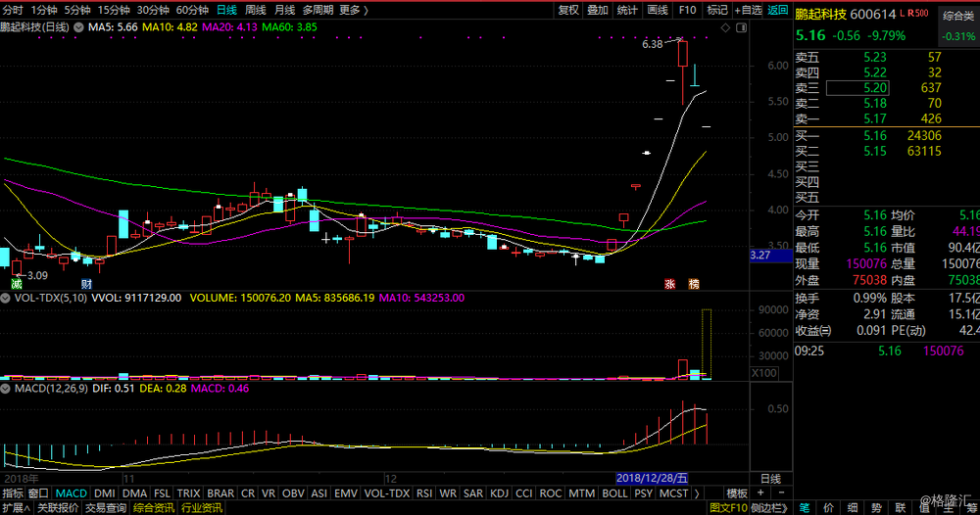Open the 关联报价 tab
980x515 pixels.
click(x=58, y=508)
